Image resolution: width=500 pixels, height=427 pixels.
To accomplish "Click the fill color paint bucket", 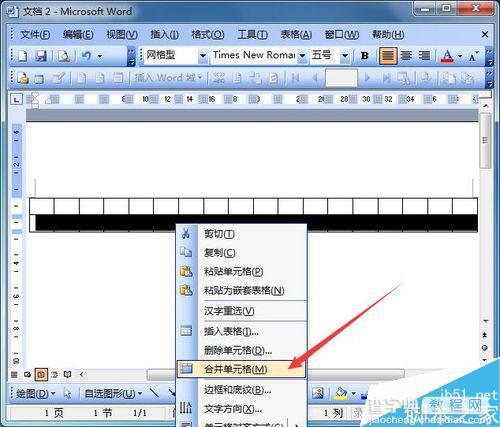I will click(341, 393).
